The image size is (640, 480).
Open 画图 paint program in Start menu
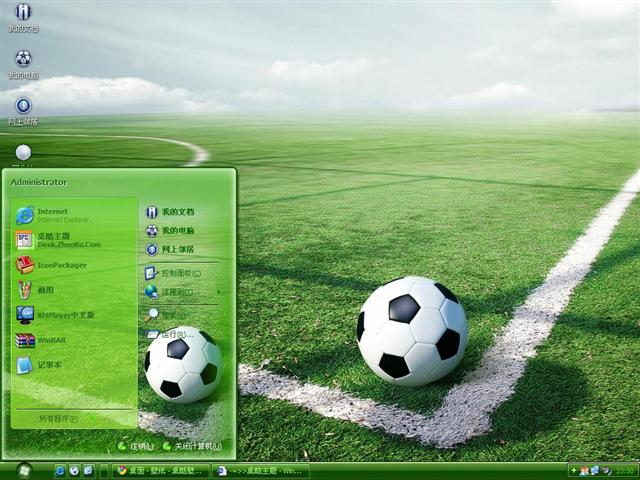pos(73,290)
